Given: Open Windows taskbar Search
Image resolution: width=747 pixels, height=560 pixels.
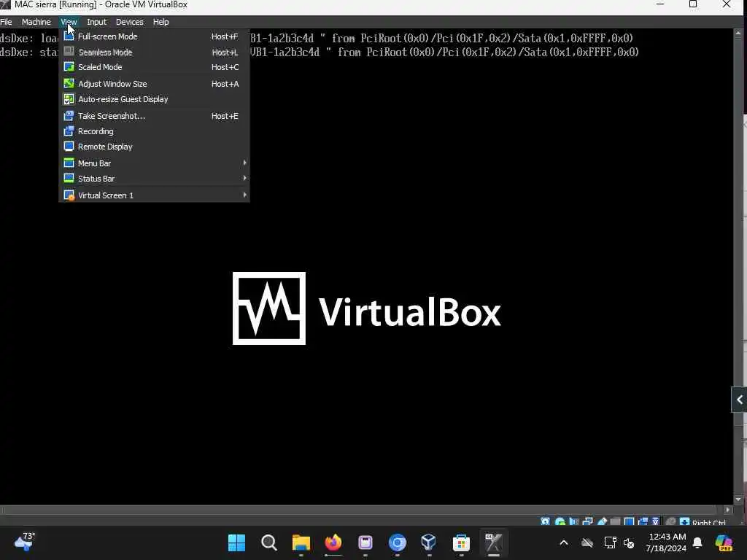Looking at the screenshot, I should pyautogui.click(x=269, y=542).
